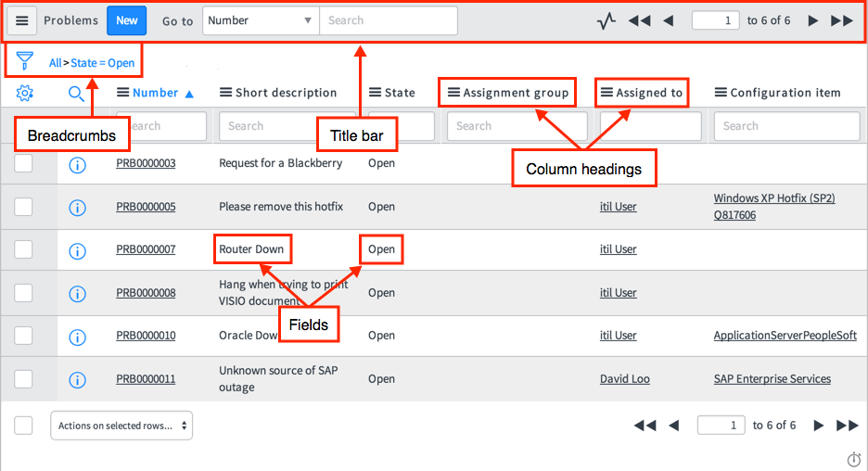This screenshot has width=868, height=471.
Task: Click the response time stopwatch icon
Action: click(x=854, y=459)
